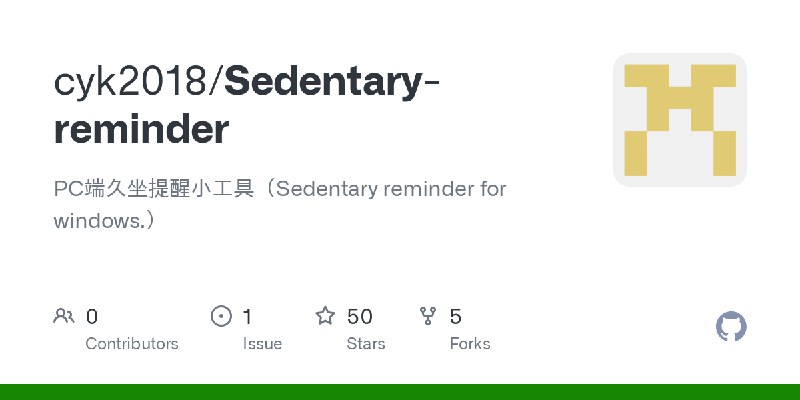
Task: Click the 50 stars count
Action: [360, 317]
